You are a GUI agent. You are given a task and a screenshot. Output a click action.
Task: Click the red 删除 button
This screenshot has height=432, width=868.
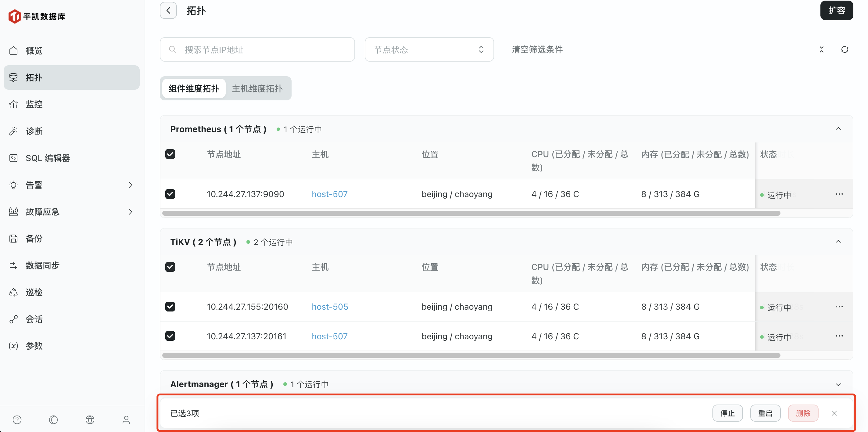[x=803, y=413]
